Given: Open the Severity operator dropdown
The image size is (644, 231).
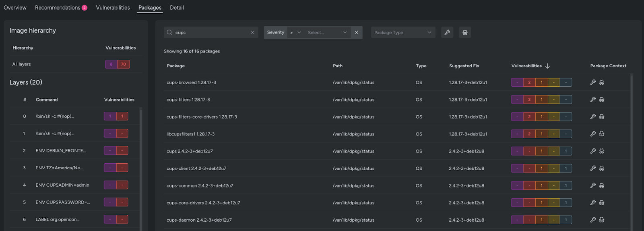Looking at the screenshot, I should [295, 33].
